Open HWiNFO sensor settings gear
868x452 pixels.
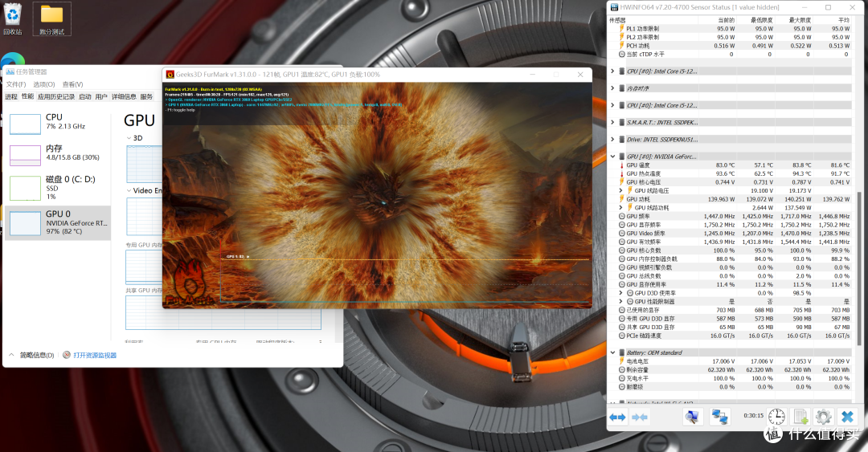coord(823,417)
